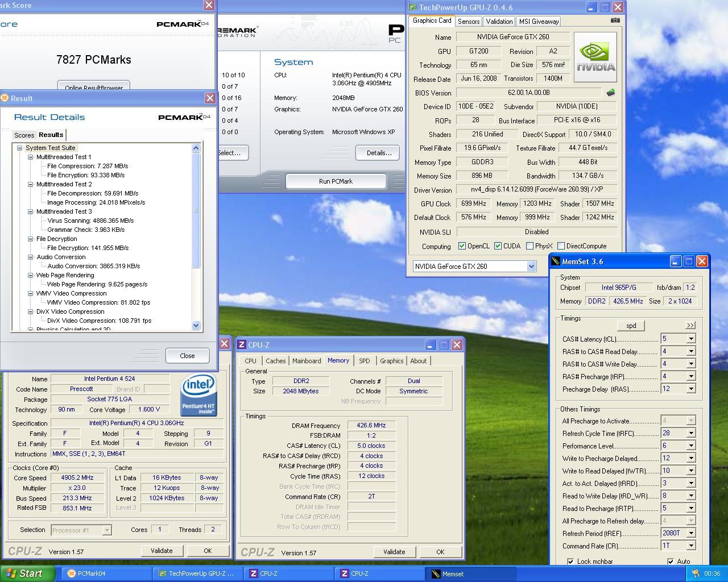Image resolution: width=728 pixels, height=582 pixels.
Task: Click the DRAM Frequency 426.6 MHz field
Action: coord(371,425)
